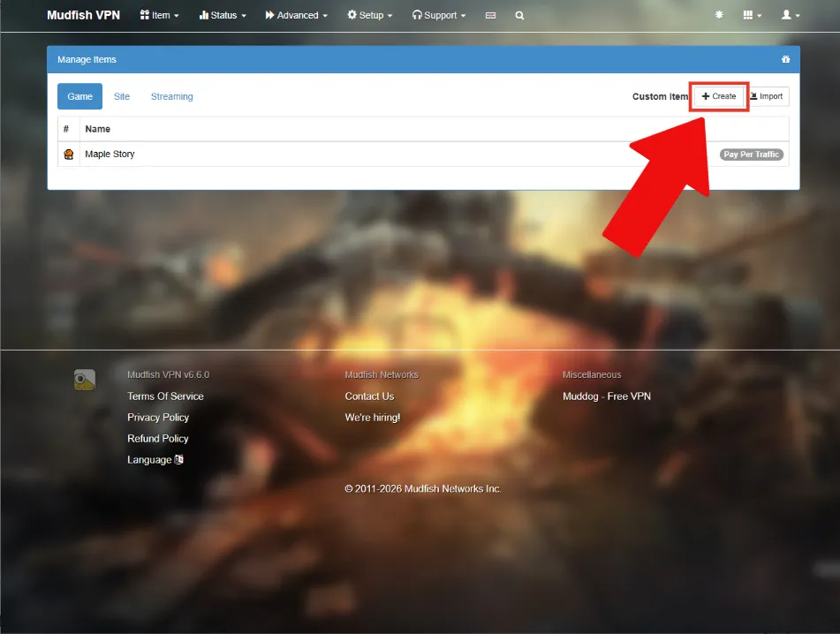This screenshot has width=840, height=634.
Task: Click the Import custom item button
Action: point(767,96)
